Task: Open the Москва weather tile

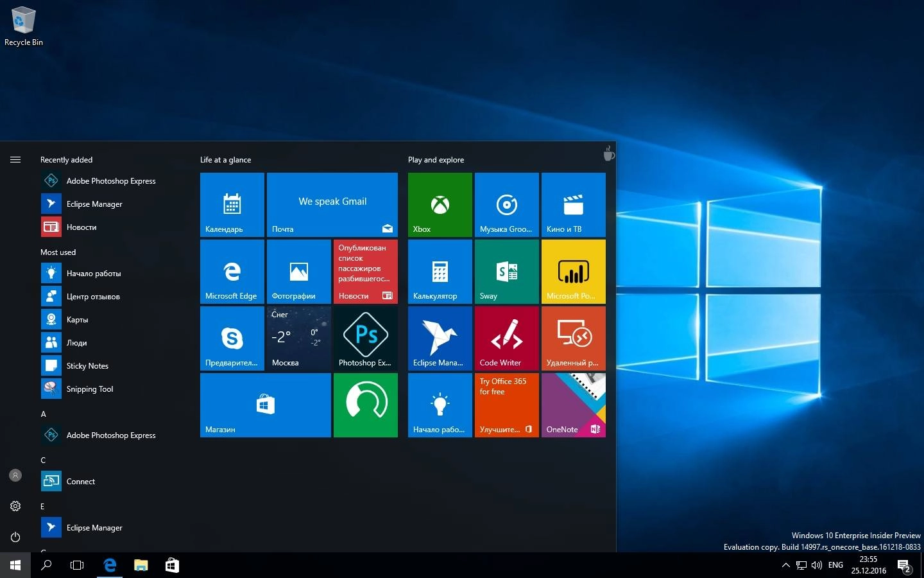Action: pos(299,338)
